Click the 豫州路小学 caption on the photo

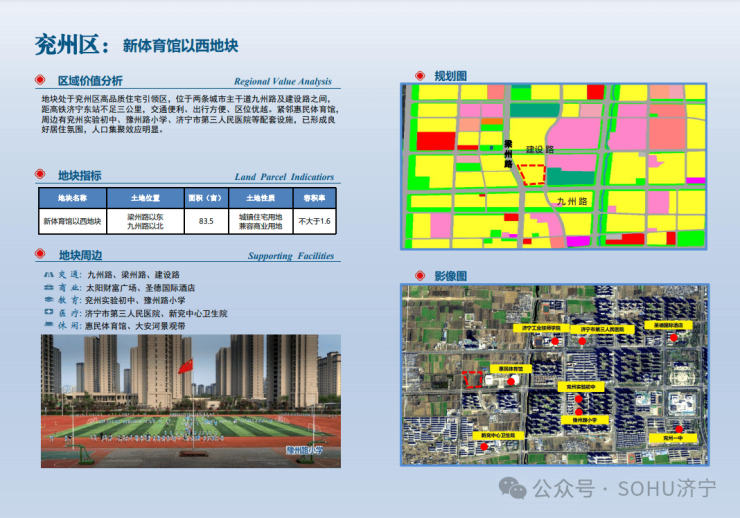(304, 451)
